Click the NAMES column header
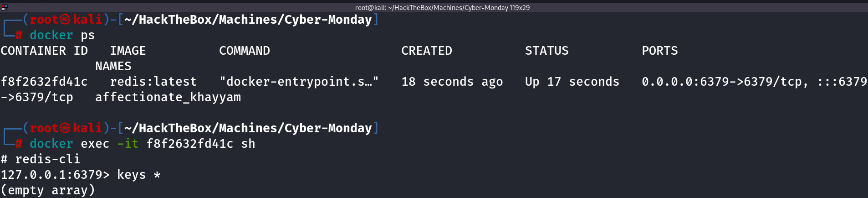868x198 pixels. coord(113,66)
